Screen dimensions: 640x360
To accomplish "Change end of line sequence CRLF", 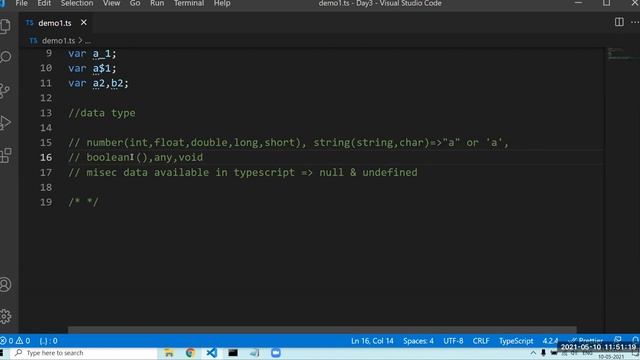I will pyautogui.click(x=481, y=341).
